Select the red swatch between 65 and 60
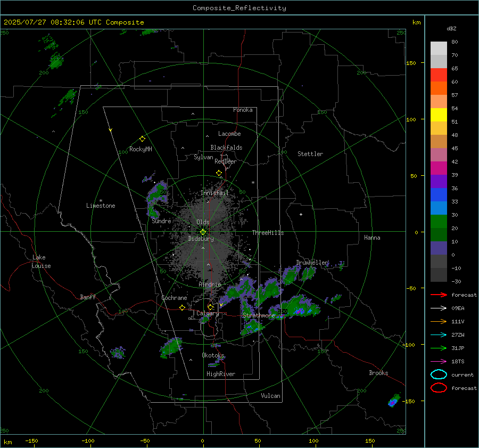The width and height of the screenshot is (479, 448). coord(439,75)
